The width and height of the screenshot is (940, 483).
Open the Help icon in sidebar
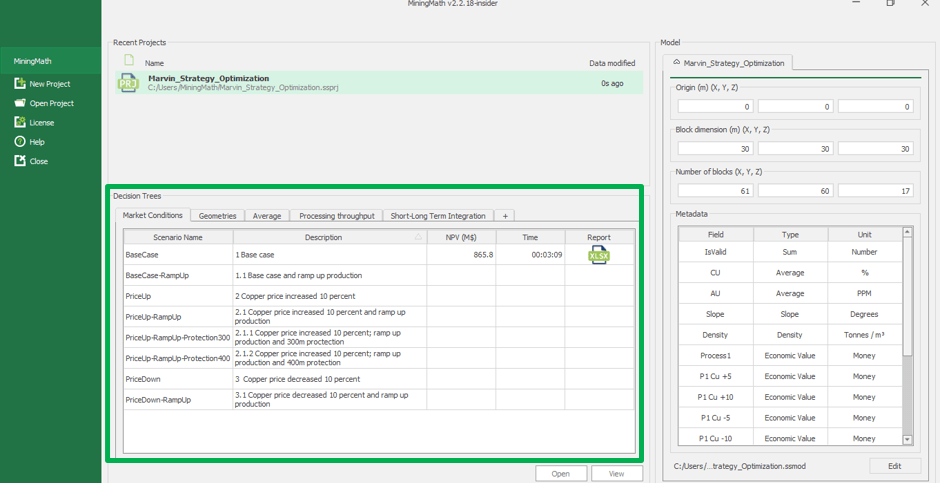pos(20,142)
